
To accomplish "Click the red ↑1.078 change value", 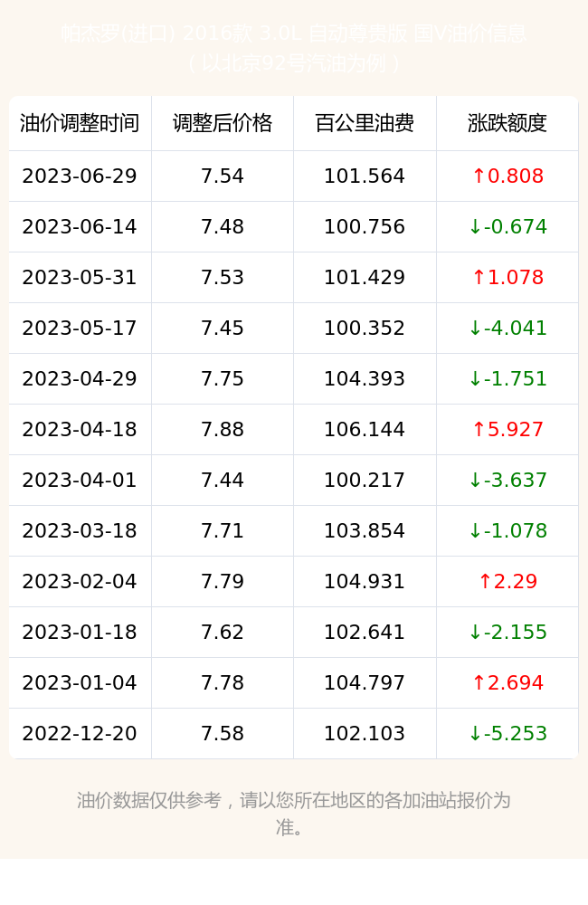I will 507,278.
